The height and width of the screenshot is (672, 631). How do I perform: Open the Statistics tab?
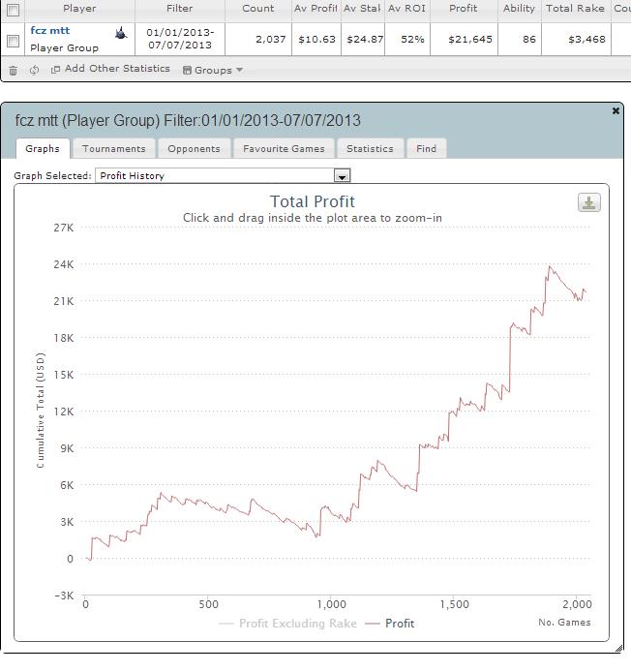(370, 149)
